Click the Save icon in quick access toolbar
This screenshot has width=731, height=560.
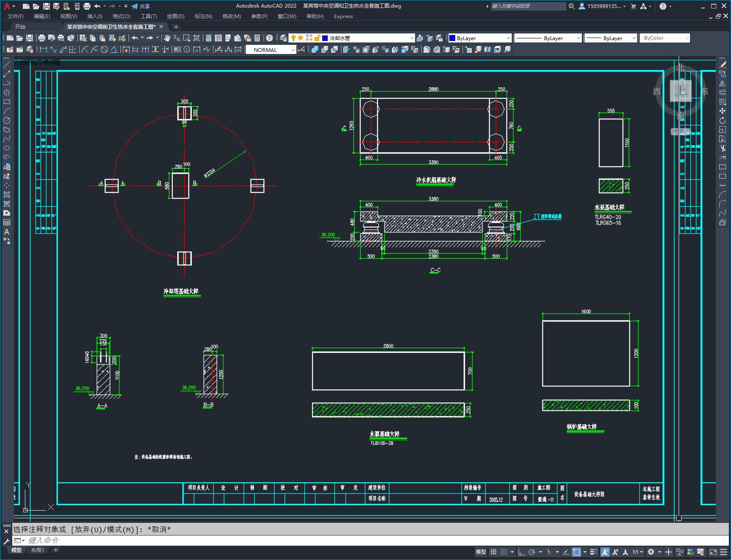point(46,6)
